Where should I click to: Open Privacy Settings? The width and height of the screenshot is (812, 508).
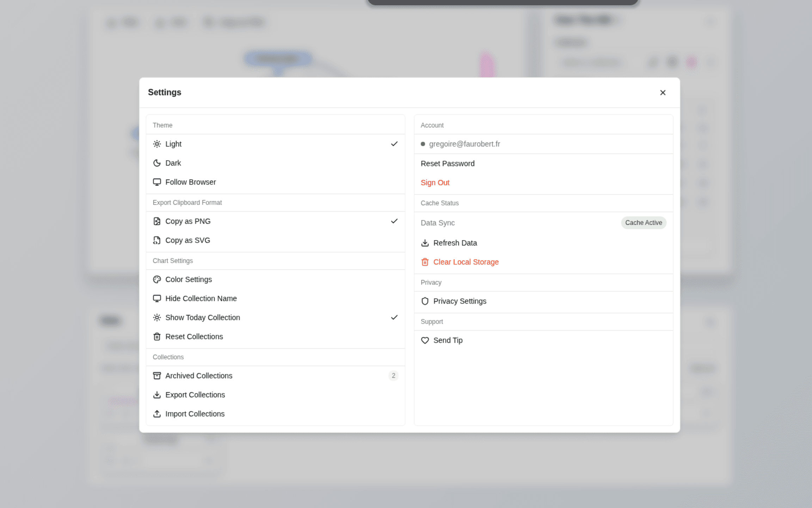coord(543,301)
